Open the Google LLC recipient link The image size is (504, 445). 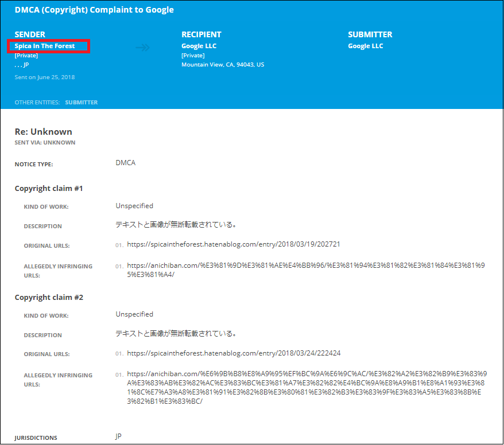199,46
